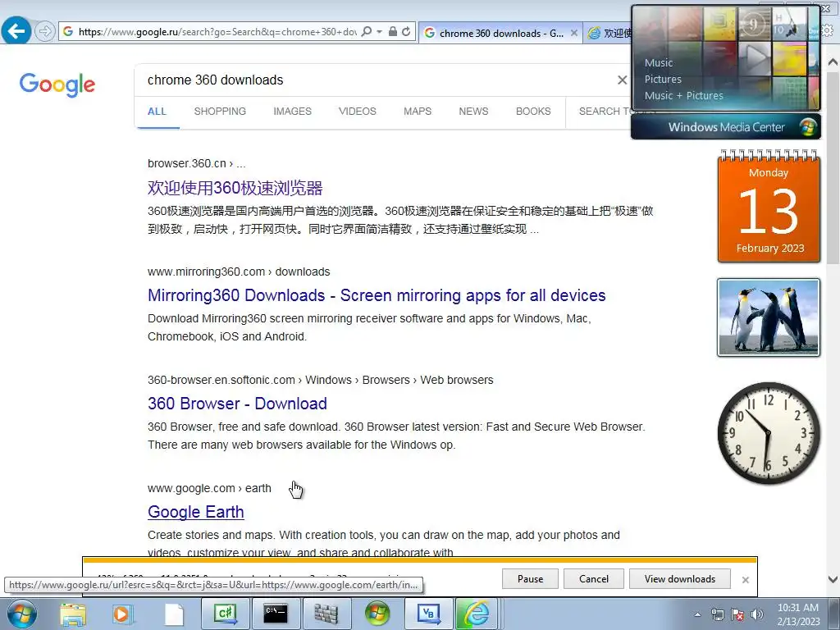Click inside the Internet Explorer address bar URL
Viewport: 840px width, 630px height.
217,32
